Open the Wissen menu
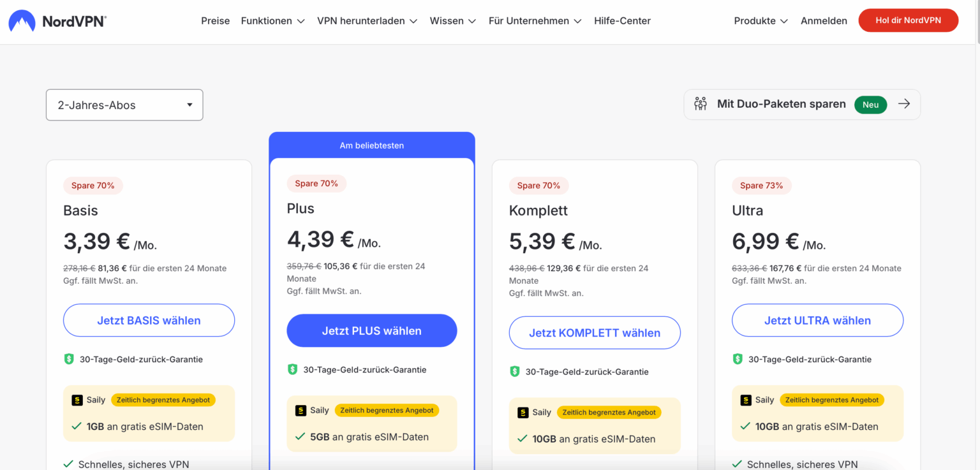The height and width of the screenshot is (470, 980). 453,21
